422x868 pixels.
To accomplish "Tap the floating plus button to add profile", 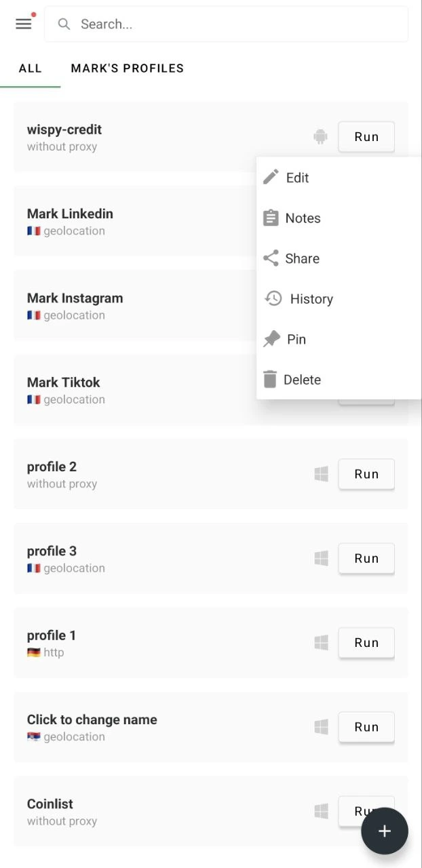I will [385, 831].
